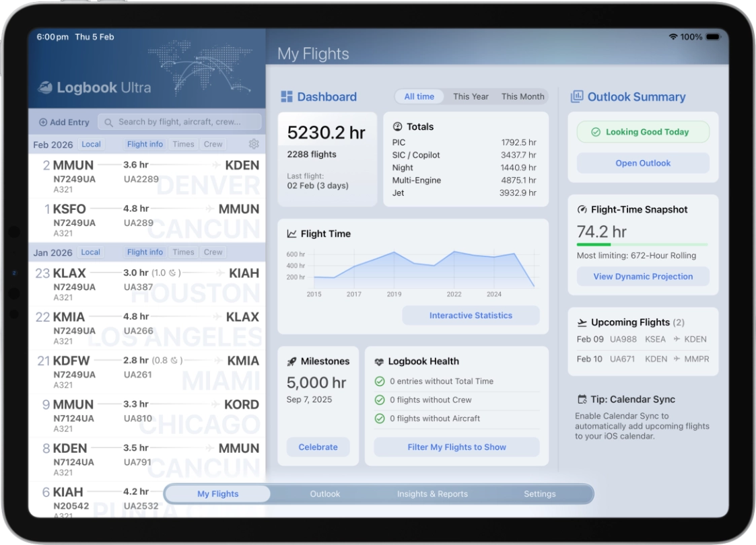Click the Dashboard grid icon

(287, 97)
